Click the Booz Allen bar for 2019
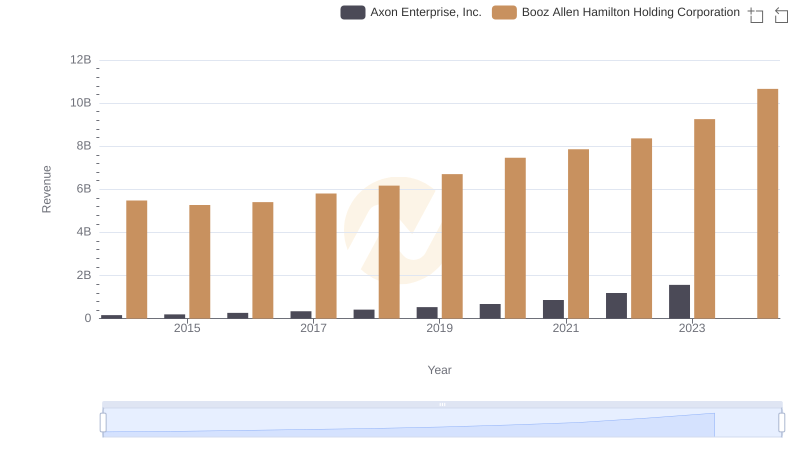Image resolution: width=800 pixels, height=461 pixels. pyautogui.click(x=452, y=246)
